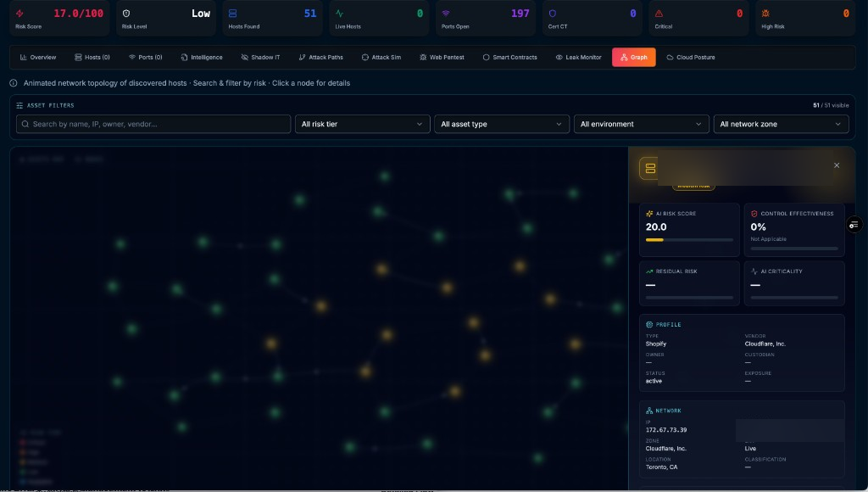
Task: Click the AI Risk Score progress bar
Action: 689,240
